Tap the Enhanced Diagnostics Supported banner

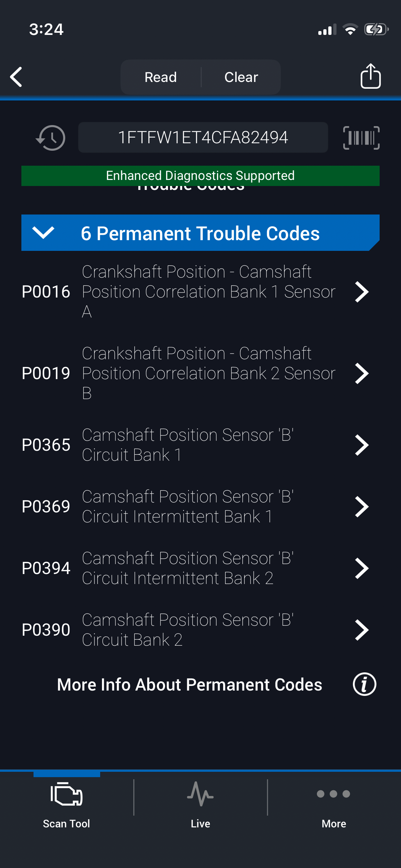[200, 175]
